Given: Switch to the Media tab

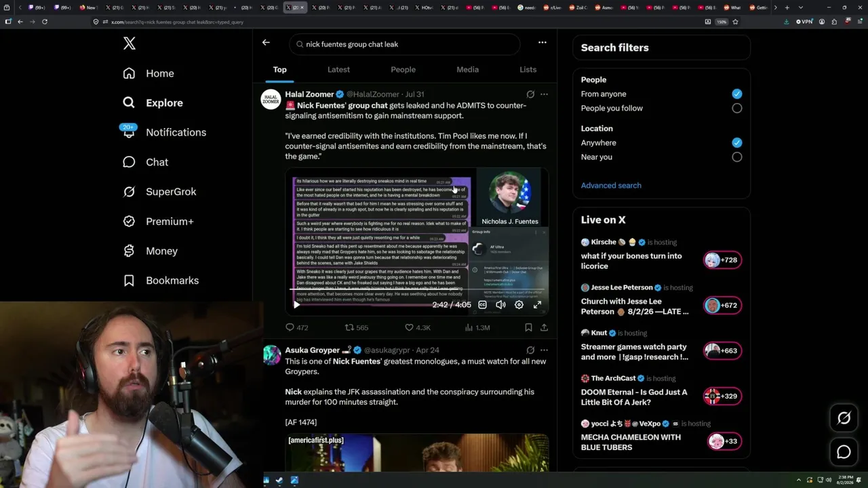Looking at the screenshot, I should (467, 70).
